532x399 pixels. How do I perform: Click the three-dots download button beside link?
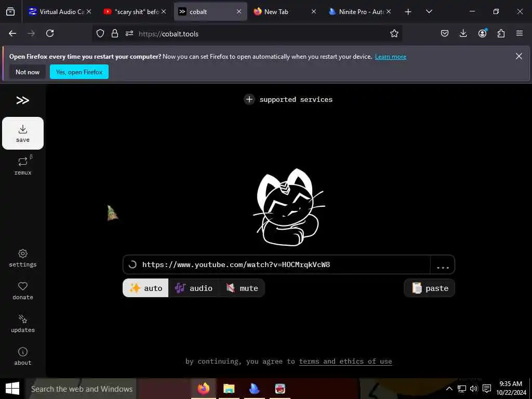coord(443,264)
